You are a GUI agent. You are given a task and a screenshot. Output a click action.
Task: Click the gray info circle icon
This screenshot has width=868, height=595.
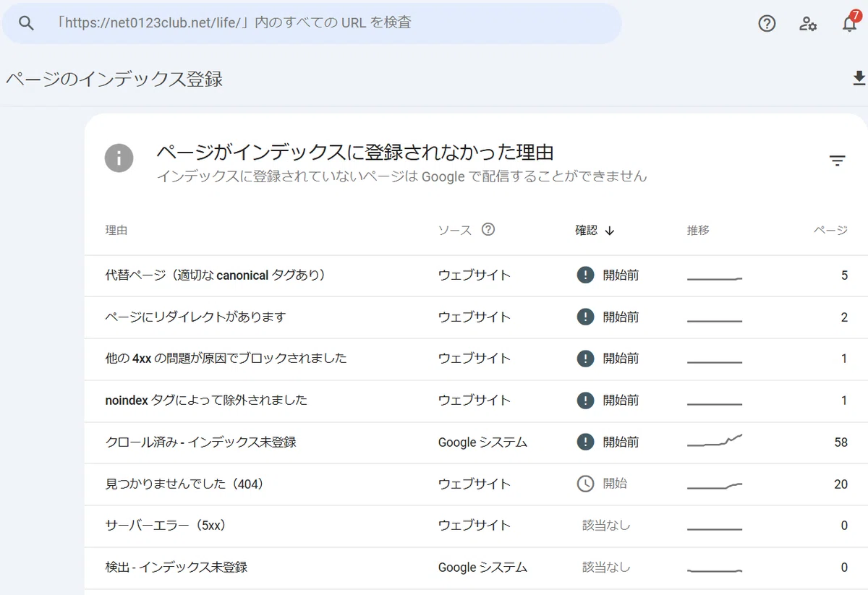pos(119,158)
